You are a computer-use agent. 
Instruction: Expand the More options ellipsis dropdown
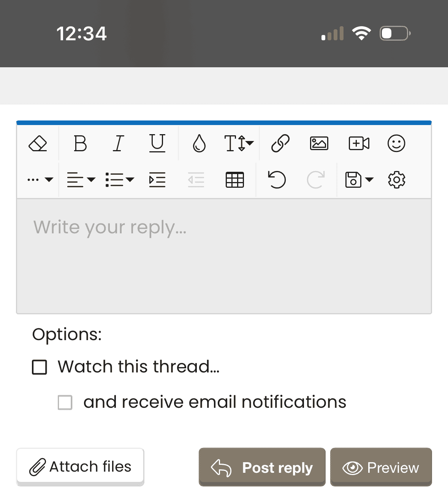pos(40,180)
